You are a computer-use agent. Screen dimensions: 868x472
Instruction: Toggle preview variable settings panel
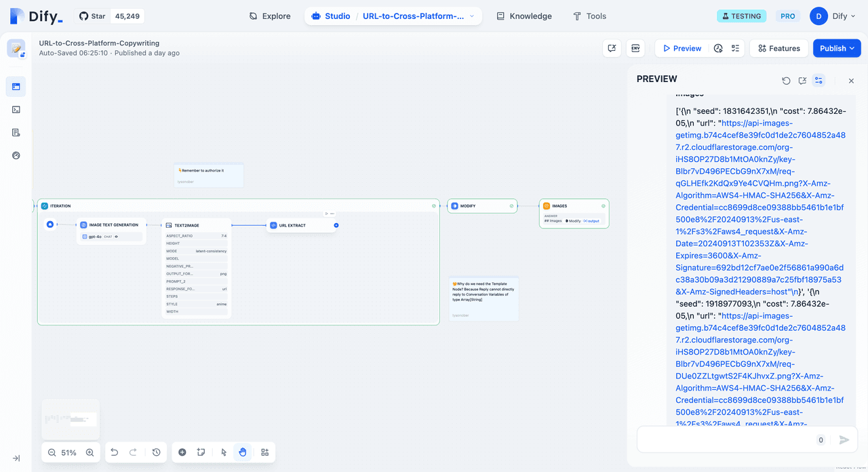point(818,81)
